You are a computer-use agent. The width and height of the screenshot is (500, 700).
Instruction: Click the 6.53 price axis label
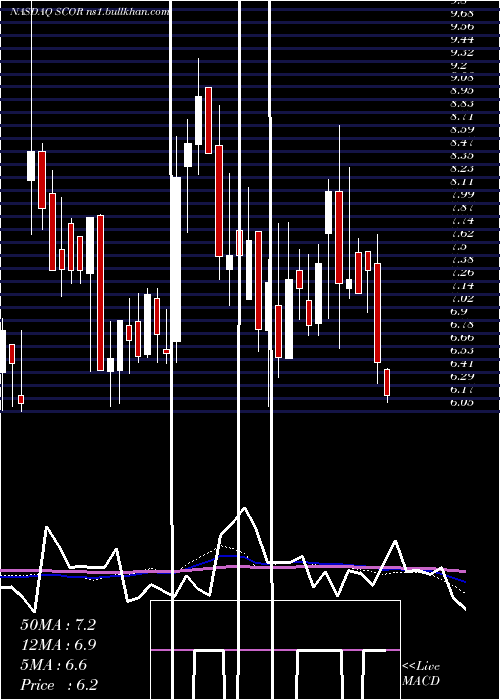(x=462, y=350)
